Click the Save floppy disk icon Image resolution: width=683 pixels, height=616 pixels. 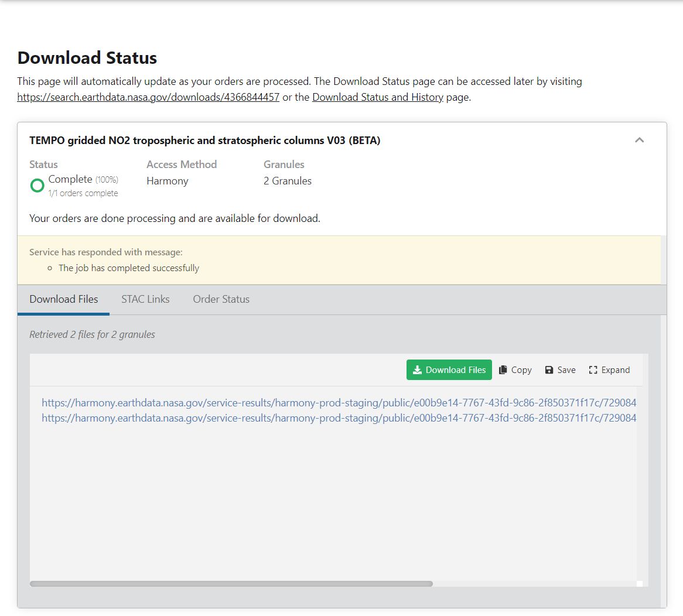(549, 370)
